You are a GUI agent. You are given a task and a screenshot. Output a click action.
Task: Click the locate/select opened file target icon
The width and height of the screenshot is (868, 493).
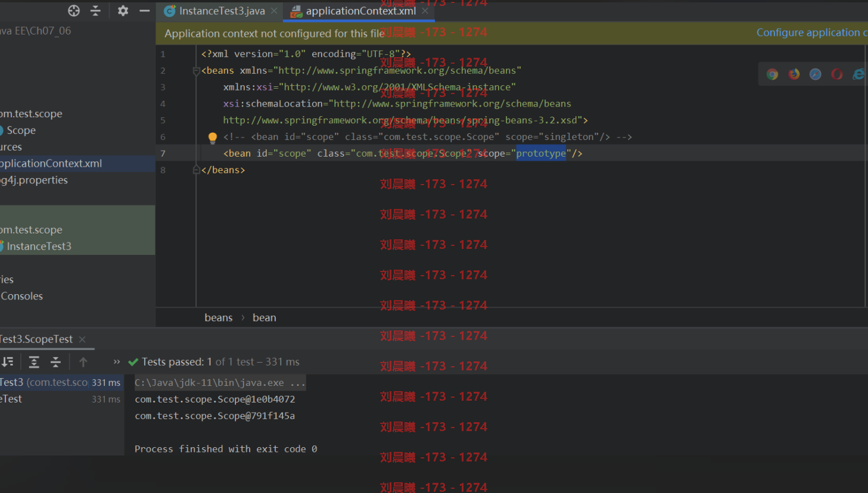74,11
